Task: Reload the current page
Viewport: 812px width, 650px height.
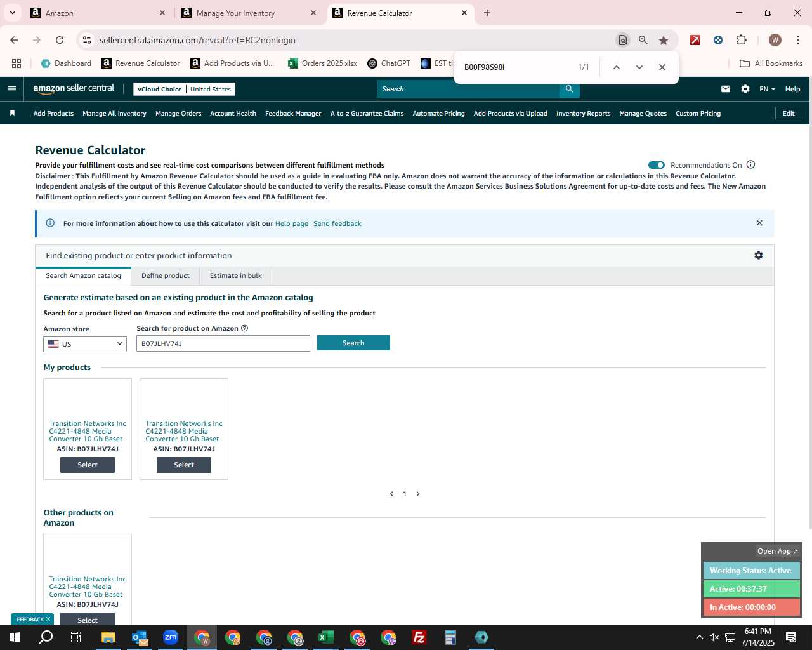Action: (59, 40)
